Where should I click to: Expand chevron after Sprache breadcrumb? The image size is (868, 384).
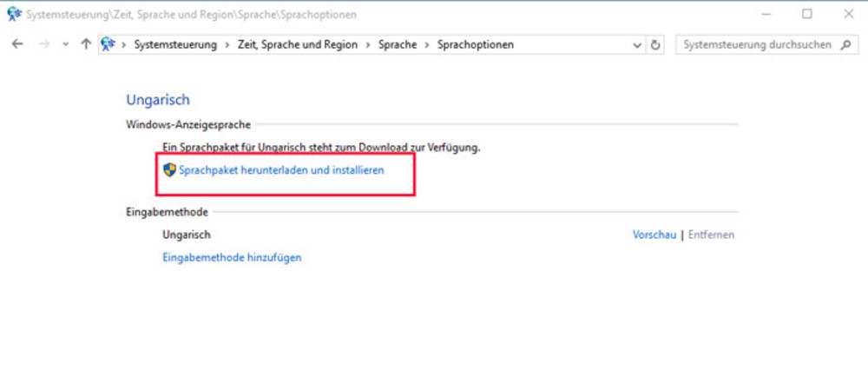tap(427, 45)
